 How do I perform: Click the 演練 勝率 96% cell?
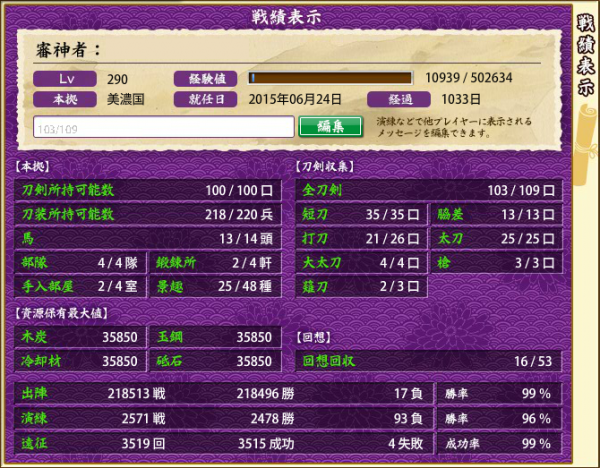[x=499, y=419]
